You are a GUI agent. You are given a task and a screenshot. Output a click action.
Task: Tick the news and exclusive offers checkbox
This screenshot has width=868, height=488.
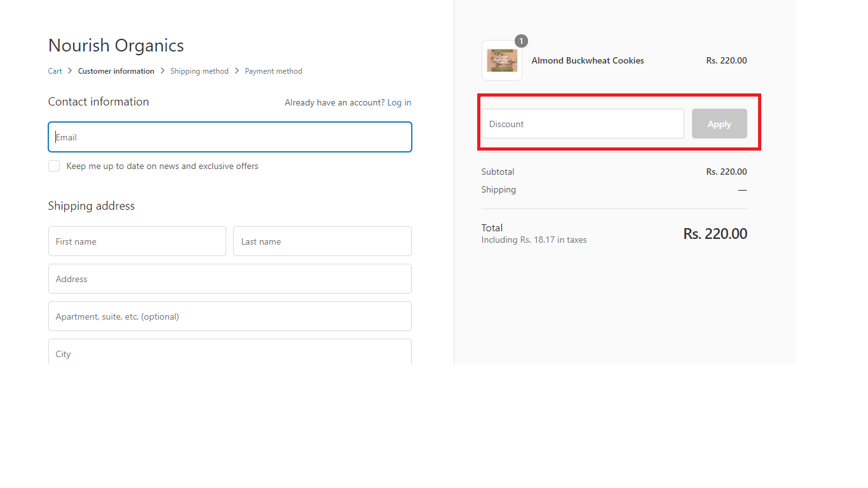point(54,166)
